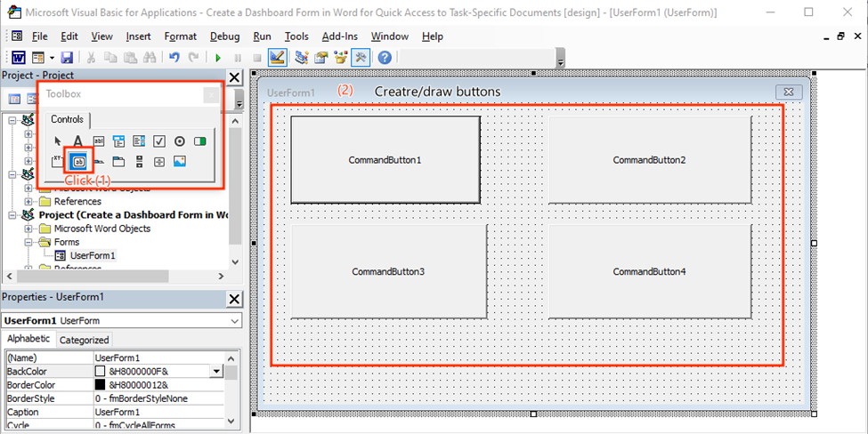The height and width of the screenshot is (434, 868).
Task: Click the green Run Sub/UserForm play icon
Action: pos(218,58)
